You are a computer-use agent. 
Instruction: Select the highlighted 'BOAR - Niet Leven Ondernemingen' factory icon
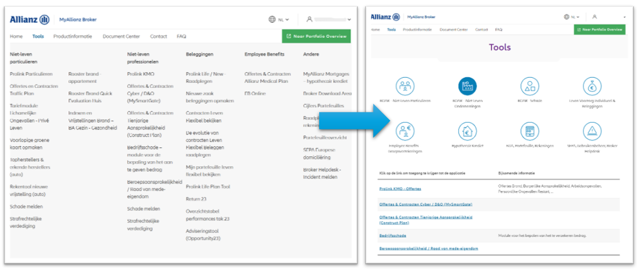(468, 86)
